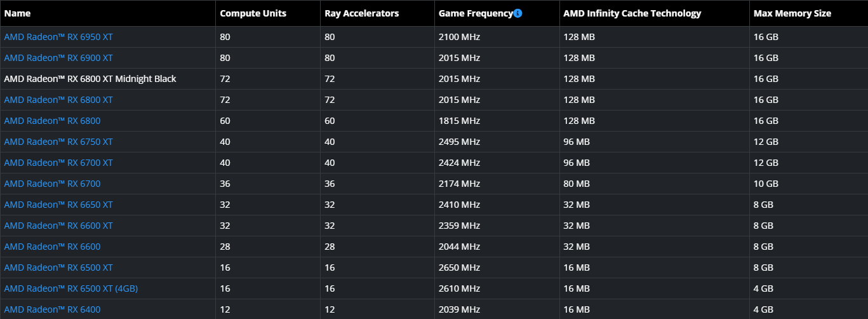Open the AMD Radeon RX 6600 link
868x319 pixels.
tap(52, 247)
